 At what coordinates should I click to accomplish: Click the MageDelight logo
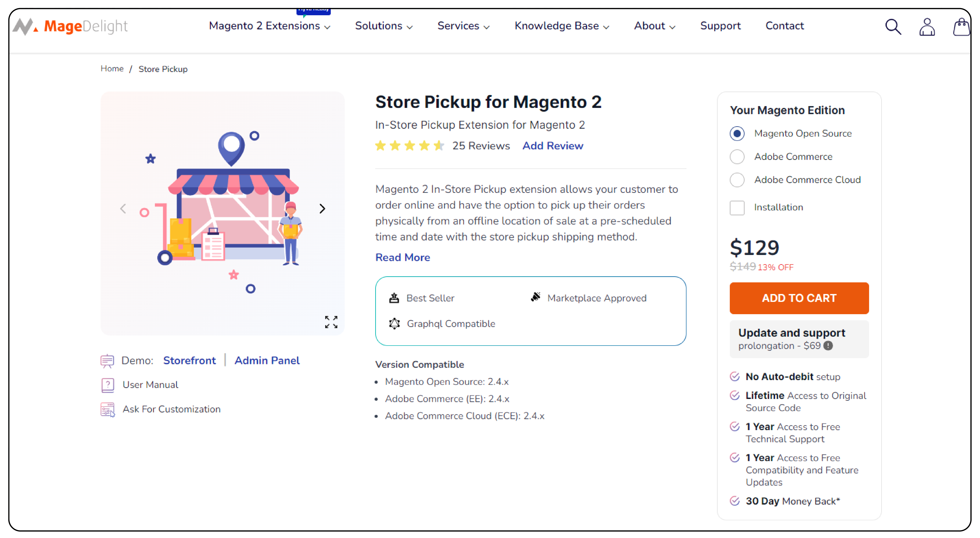(70, 26)
